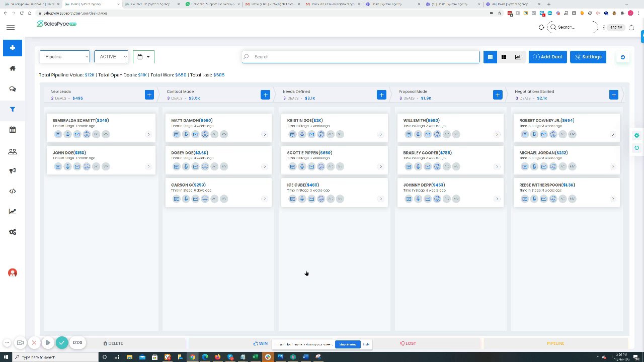Click the green gear icon at right edge

point(637,135)
